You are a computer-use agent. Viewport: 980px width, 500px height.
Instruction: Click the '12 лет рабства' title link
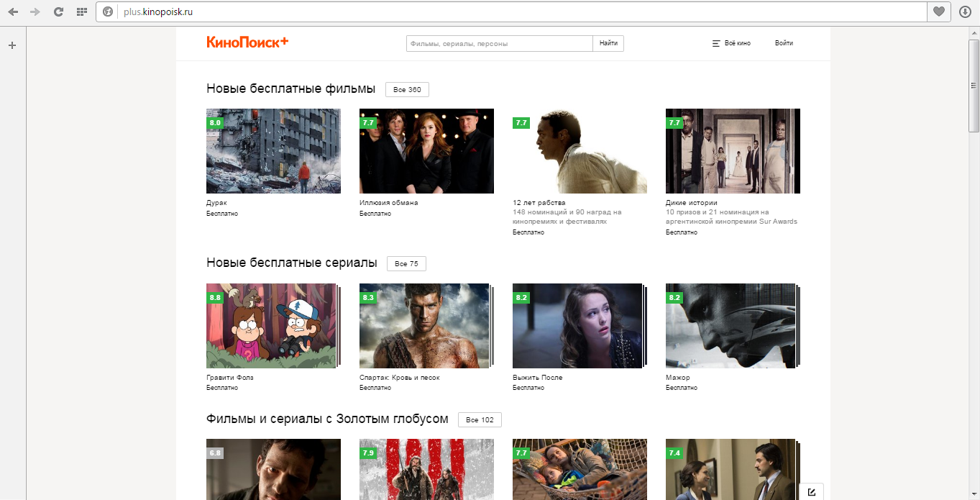point(539,203)
